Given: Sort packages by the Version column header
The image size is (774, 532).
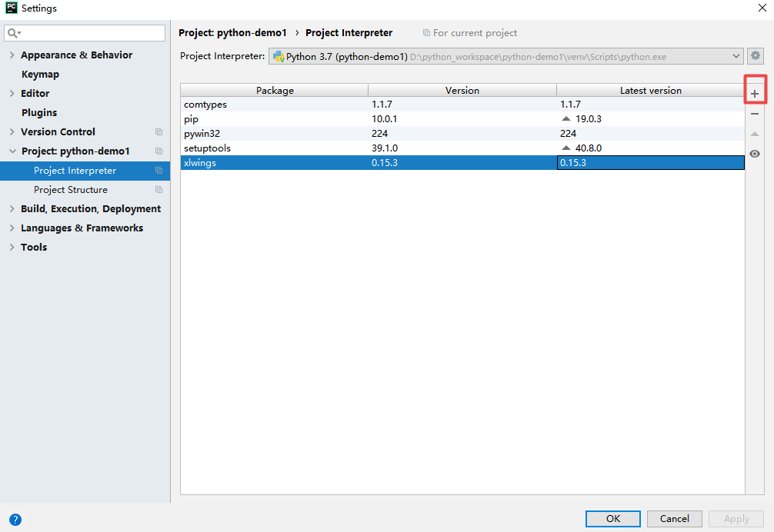Looking at the screenshot, I should (x=462, y=90).
